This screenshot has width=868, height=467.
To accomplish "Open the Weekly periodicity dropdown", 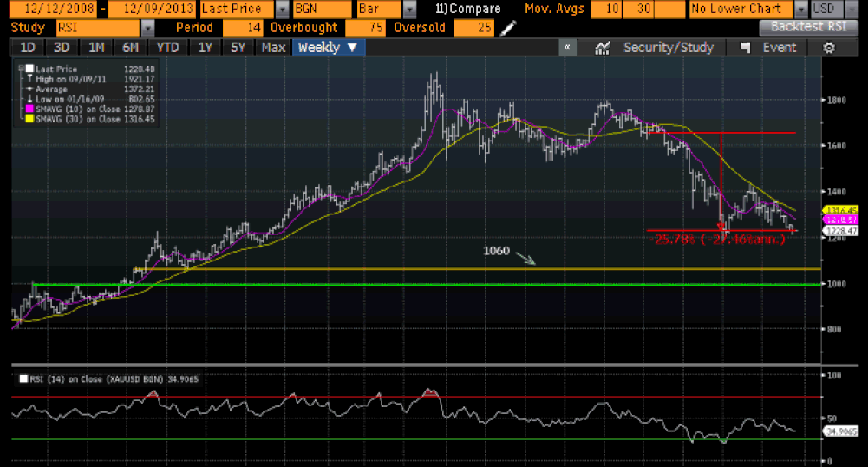I will pos(326,48).
